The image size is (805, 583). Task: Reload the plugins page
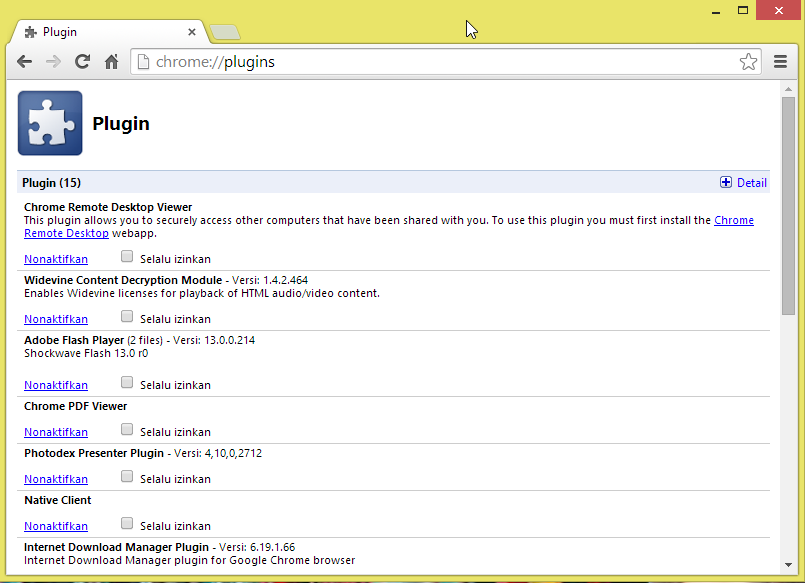tap(82, 62)
